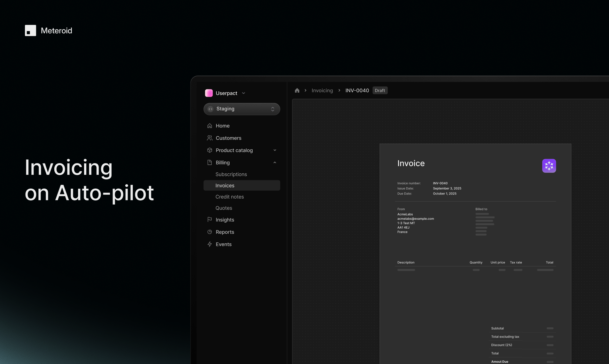Click the Customers people icon
Screen dimensions: 609x364
pyautogui.click(x=210, y=138)
